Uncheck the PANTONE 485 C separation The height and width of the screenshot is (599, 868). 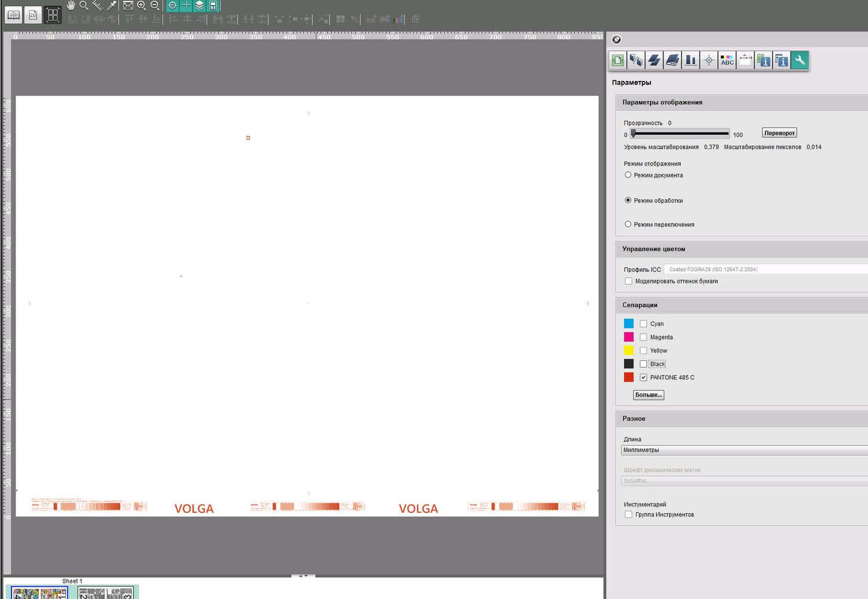pyautogui.click(x=643, y=377)
